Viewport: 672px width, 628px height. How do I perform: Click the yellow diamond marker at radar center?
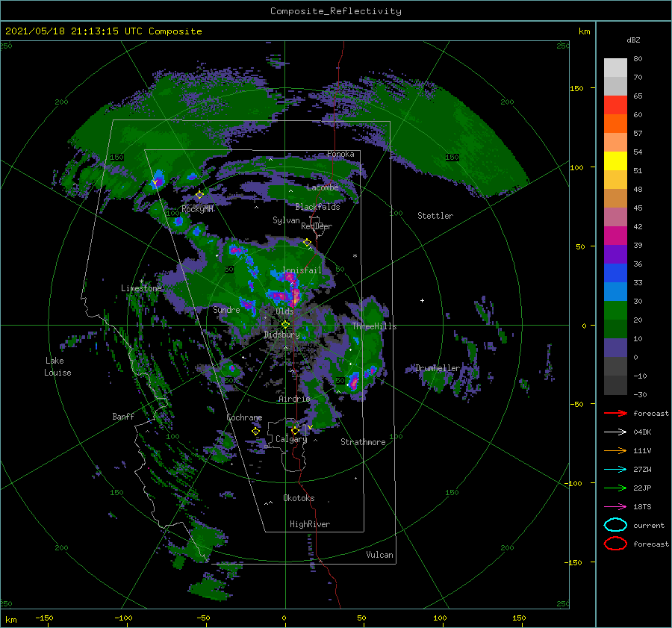point(285,325)
